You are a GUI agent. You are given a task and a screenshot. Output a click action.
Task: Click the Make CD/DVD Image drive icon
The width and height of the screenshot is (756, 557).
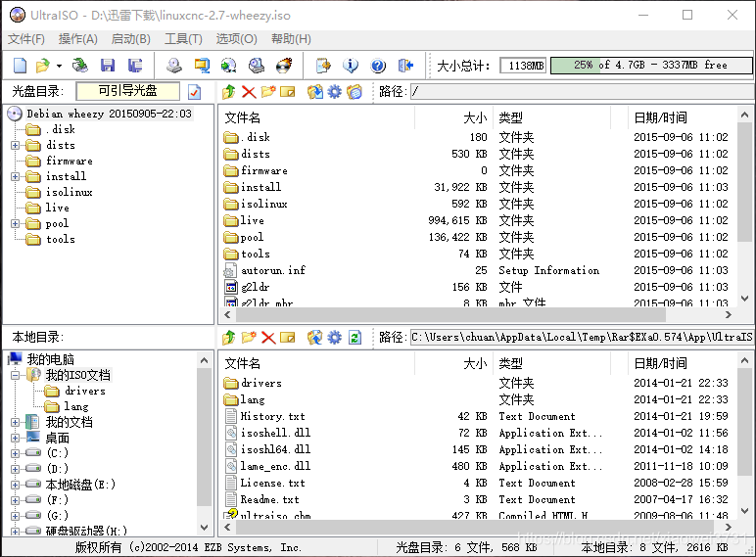(x=174, y=65)
